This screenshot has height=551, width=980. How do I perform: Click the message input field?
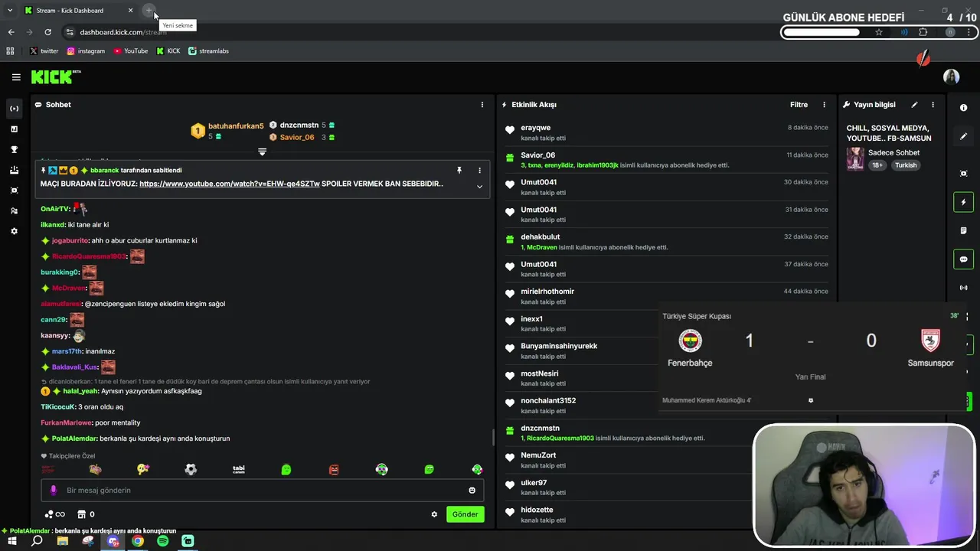click(263, 490)
